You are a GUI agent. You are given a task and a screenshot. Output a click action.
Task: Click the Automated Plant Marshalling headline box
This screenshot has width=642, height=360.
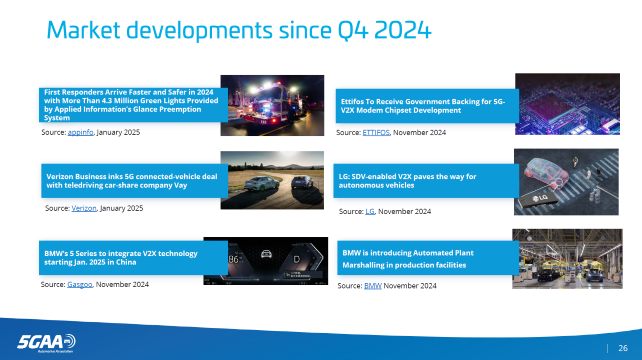(428, 258)
